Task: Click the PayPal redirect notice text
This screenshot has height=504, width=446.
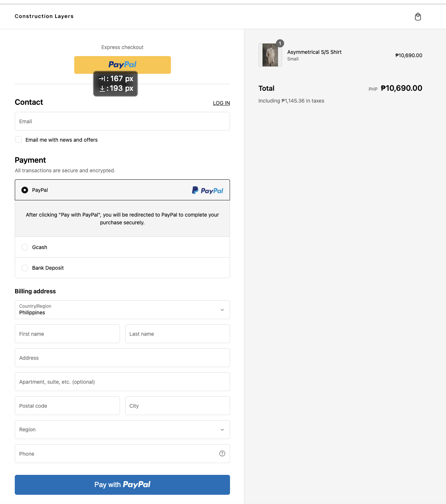Action: [x=122, y=218]
